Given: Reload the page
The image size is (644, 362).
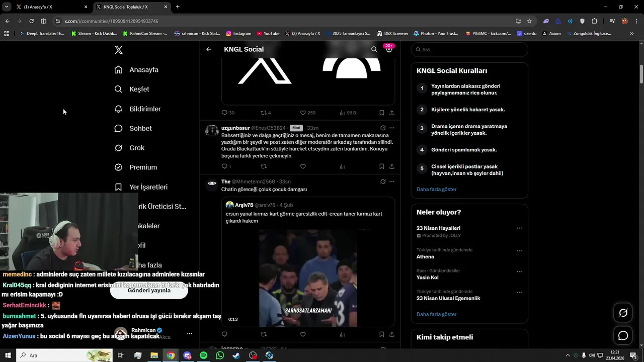Looking at the screenshot, I should [31, 21].
